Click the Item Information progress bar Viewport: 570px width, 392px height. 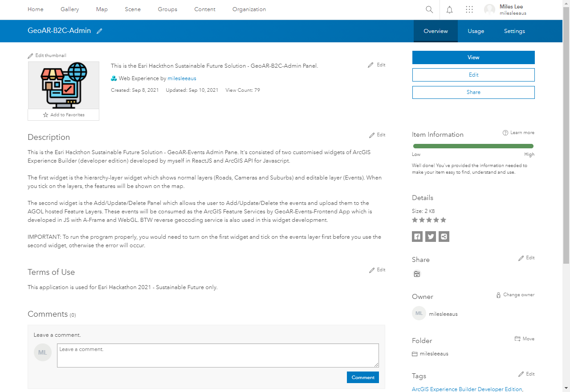point(473,146)
